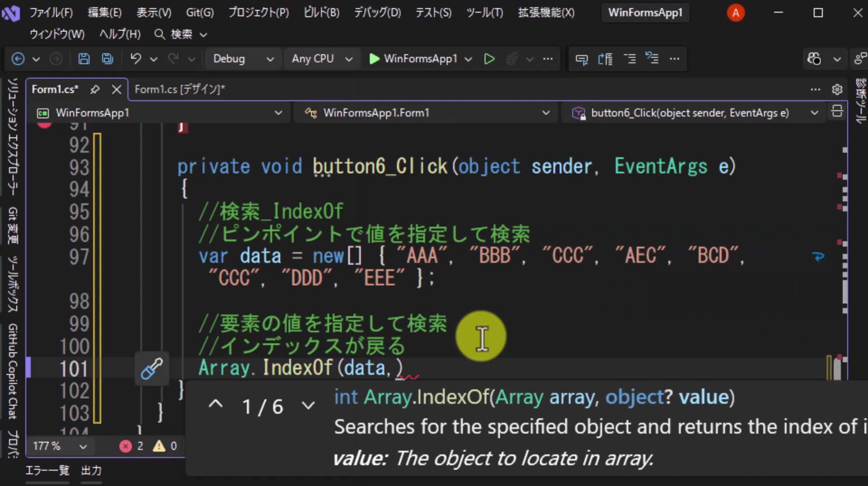868x486 pixels.
Task: Click the red error count indicator
Action: coord(132,446)
